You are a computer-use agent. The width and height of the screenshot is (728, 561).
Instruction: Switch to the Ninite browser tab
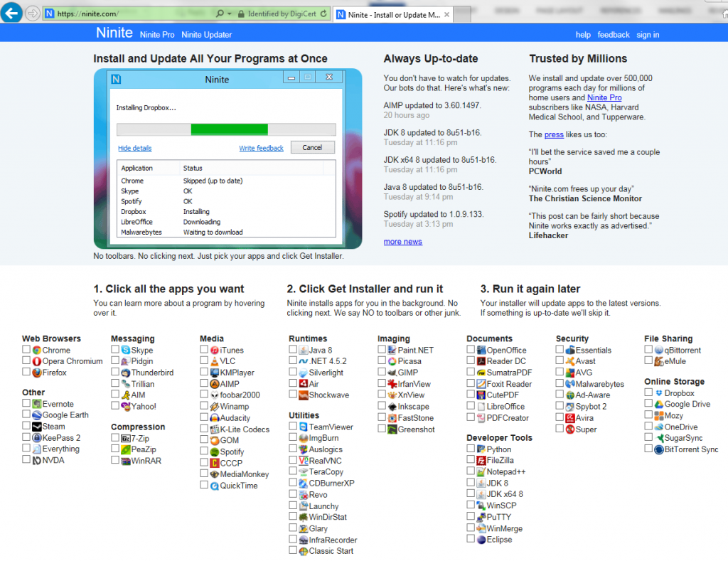click(392, 14)
